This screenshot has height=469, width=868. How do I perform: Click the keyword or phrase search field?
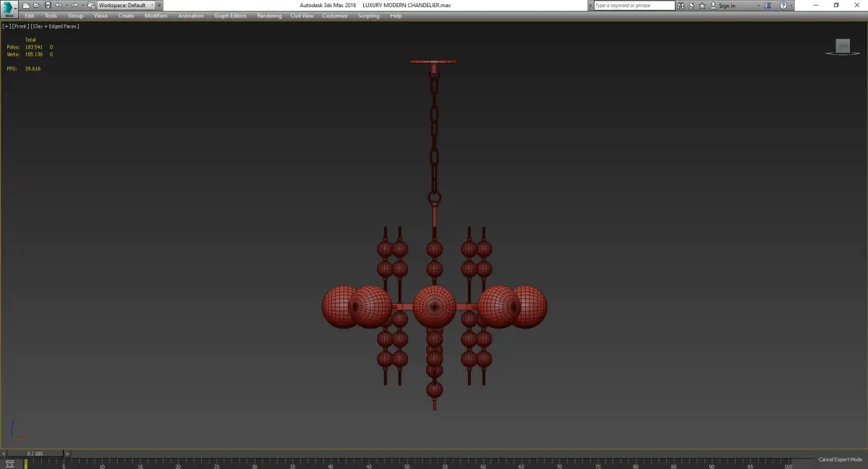click(634, 5)
